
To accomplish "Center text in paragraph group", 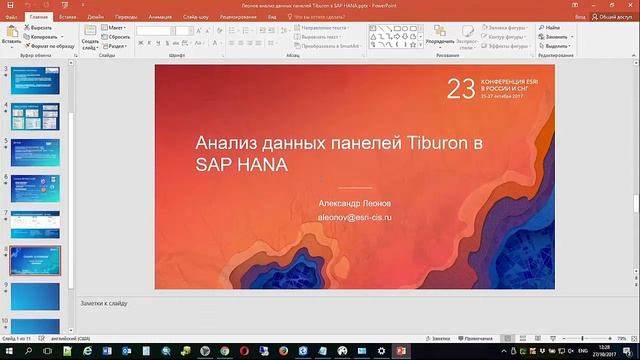I will (x=240, y=43).
